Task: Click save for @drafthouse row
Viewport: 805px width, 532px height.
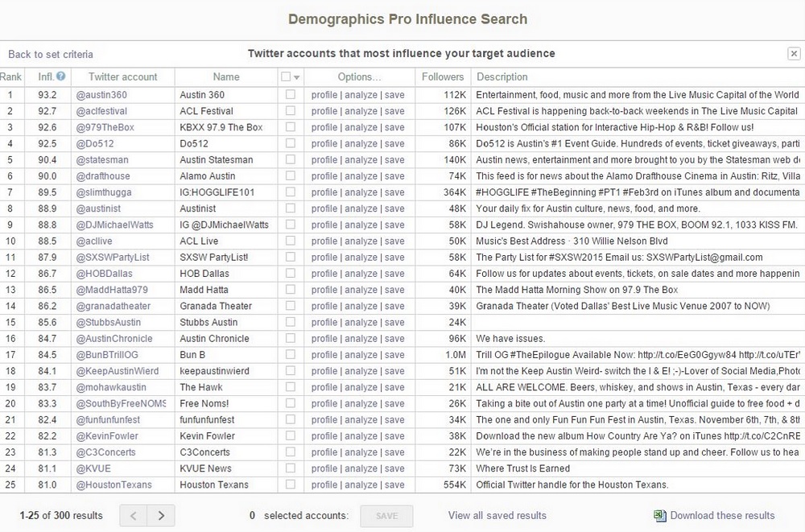Action: coord(394,176)
